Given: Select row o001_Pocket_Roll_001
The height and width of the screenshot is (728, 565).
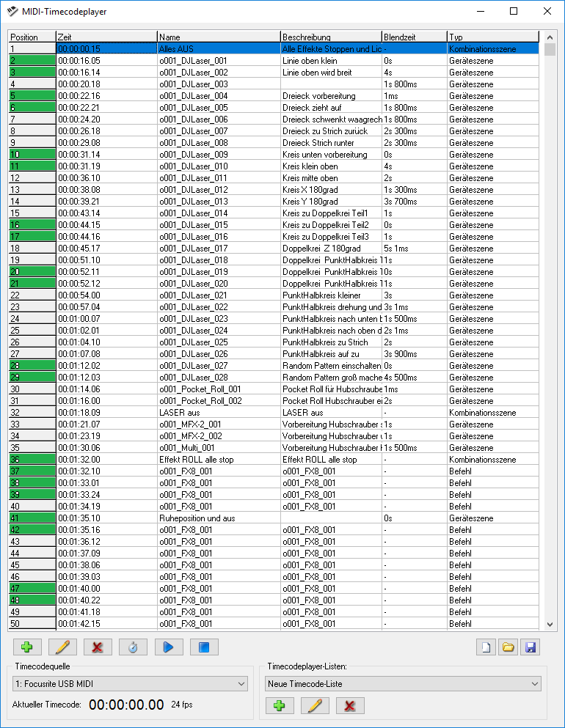Looking at the screenshot, I should (x=274, y=389).
